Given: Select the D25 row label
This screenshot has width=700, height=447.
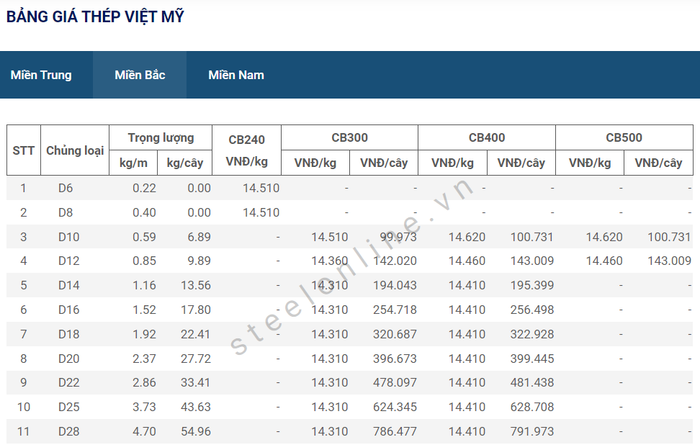Looking at the screenshot, I should click(x=68, y=407).
